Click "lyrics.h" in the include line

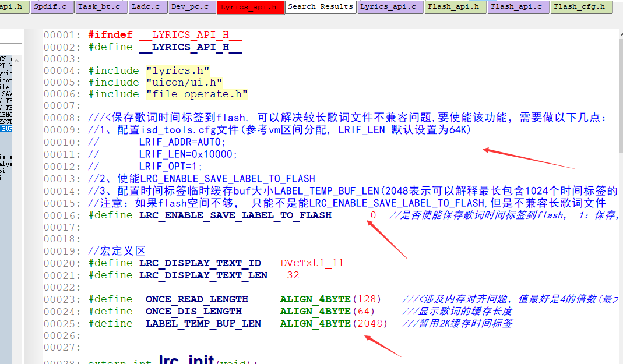tap(178, 70)
